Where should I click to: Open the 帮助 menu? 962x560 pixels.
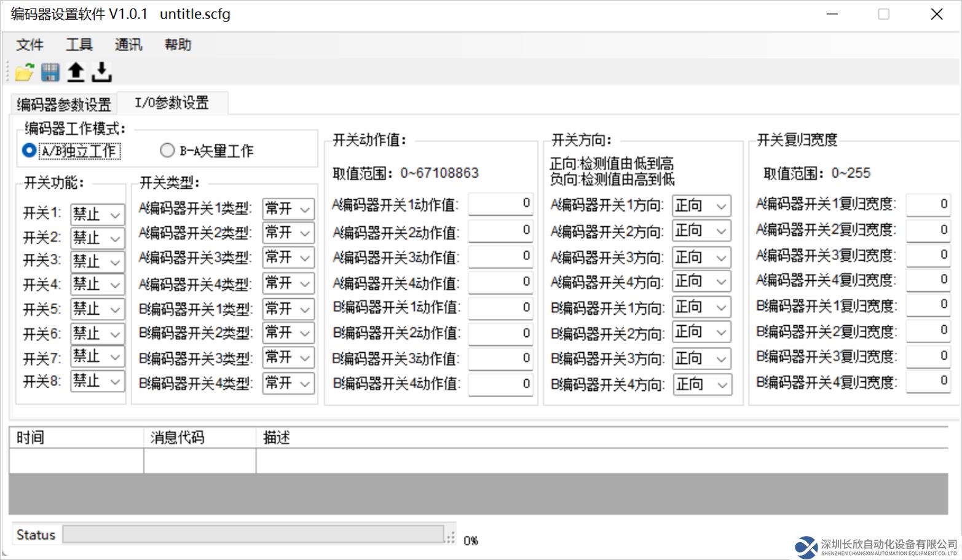pos(178,45)
